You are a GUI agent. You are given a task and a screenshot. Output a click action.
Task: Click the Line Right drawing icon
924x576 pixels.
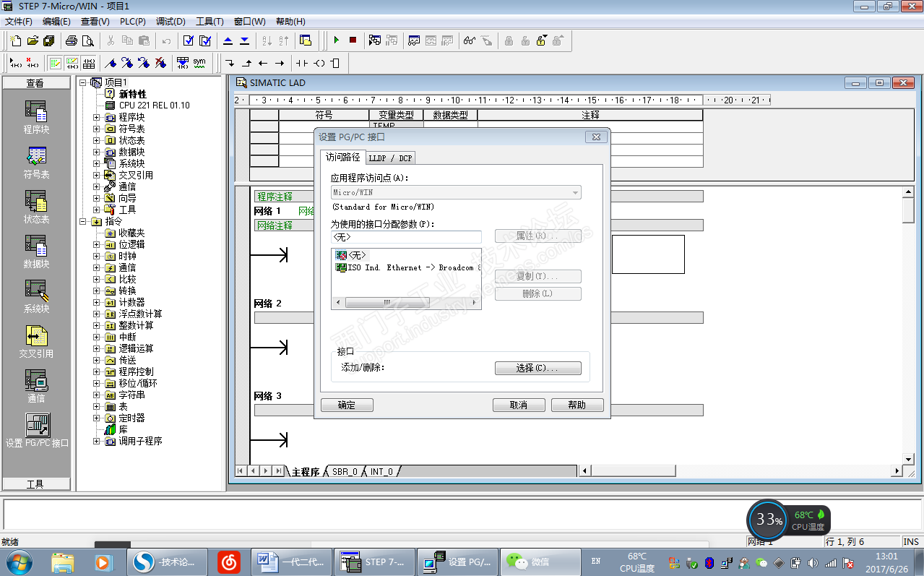pyautogui.click(x=280, y=63)
